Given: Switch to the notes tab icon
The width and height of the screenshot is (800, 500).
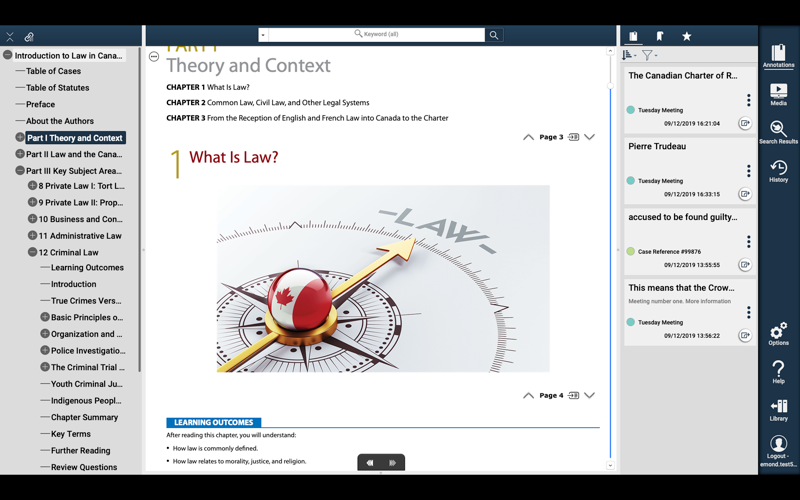Looking at the screenshot, I should (x=633, y=36).
